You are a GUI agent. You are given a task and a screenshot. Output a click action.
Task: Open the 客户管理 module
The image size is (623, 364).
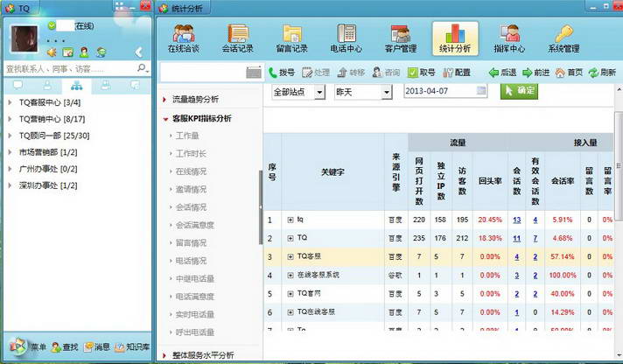point(401,38)
